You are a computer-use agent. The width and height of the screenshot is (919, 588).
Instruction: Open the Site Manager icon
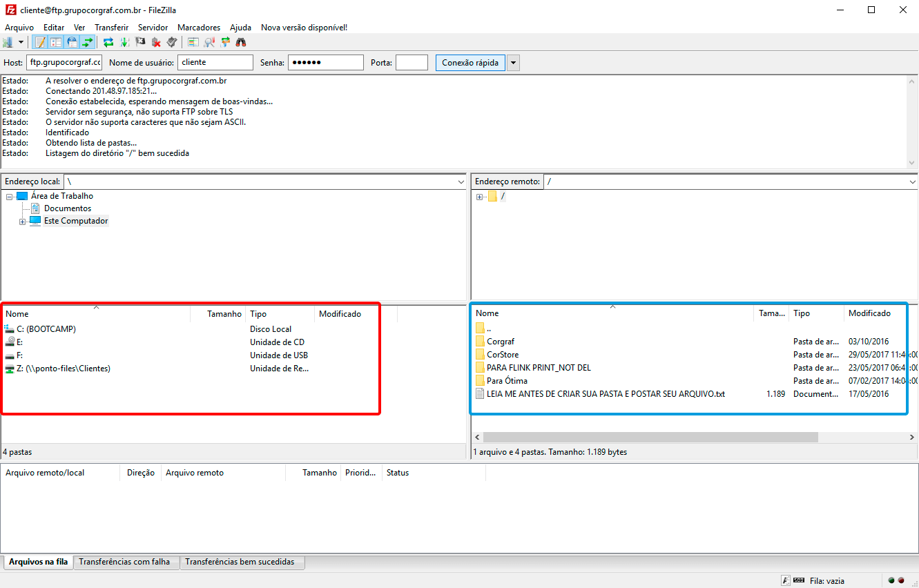coord(8,42)
